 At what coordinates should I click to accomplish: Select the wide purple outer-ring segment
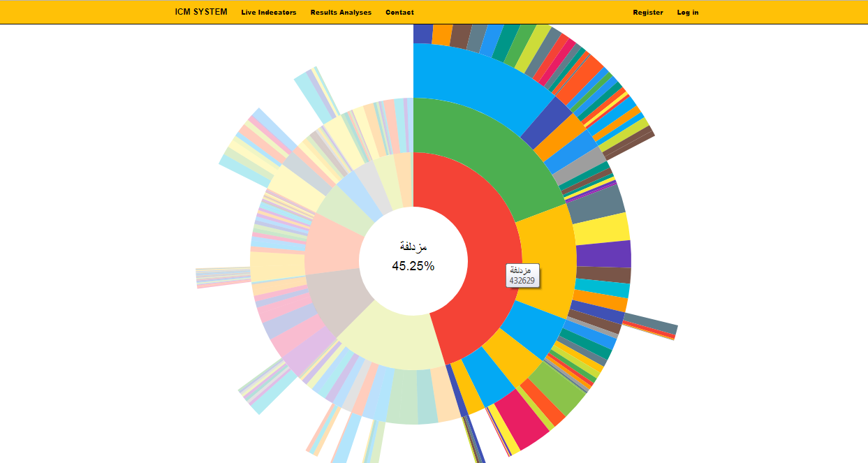604,253
